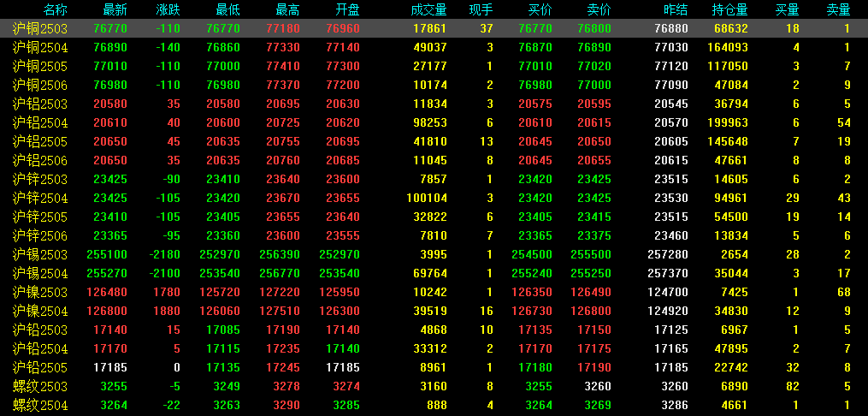Select the 沪铜2506 contract name
Image resolution: width=868 pixels, height=416 pixels.
coord(40,86)
